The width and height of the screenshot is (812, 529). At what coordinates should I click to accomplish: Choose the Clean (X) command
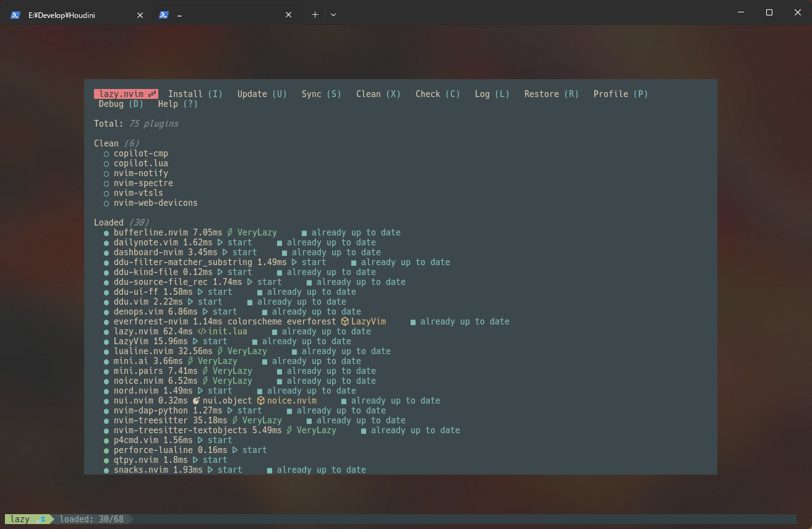coord(378,94)
